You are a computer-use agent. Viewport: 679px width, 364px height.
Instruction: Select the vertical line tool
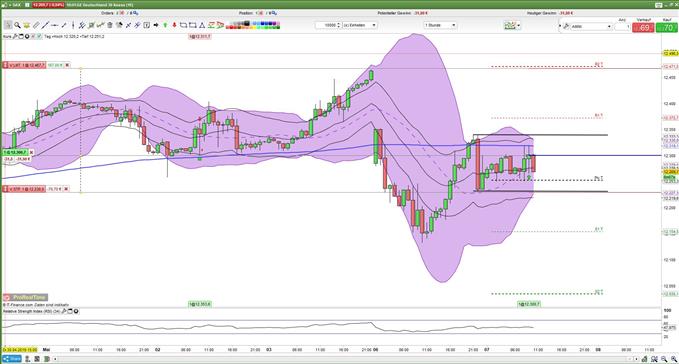coord(73,25)
